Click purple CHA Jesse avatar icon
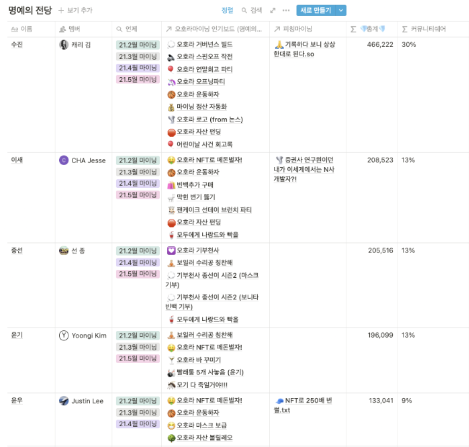The width and height of the screenshot is (469, 447). pos(64,160)
